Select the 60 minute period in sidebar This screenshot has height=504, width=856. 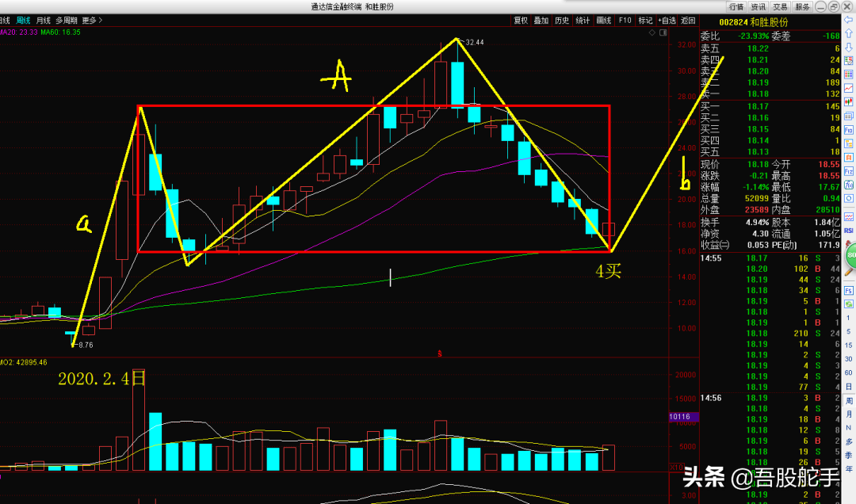pos(848,372)
